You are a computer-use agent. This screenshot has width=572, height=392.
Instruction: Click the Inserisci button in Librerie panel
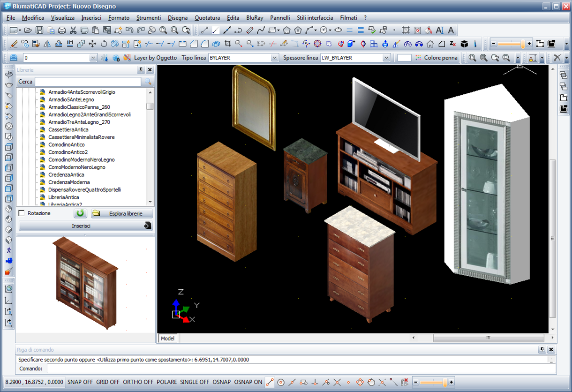tap(85, 226)
